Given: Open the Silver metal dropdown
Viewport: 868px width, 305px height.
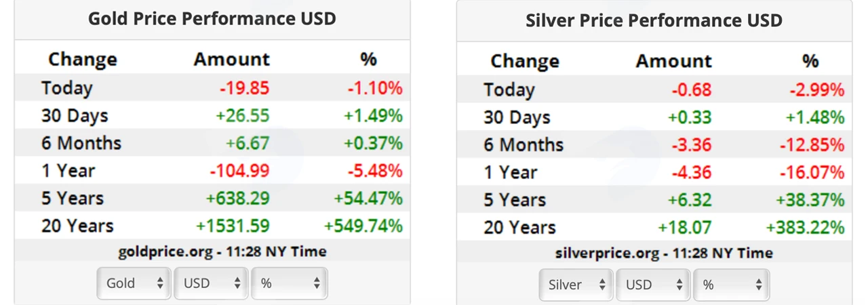Looking at the screenshot, I should 576,285.
